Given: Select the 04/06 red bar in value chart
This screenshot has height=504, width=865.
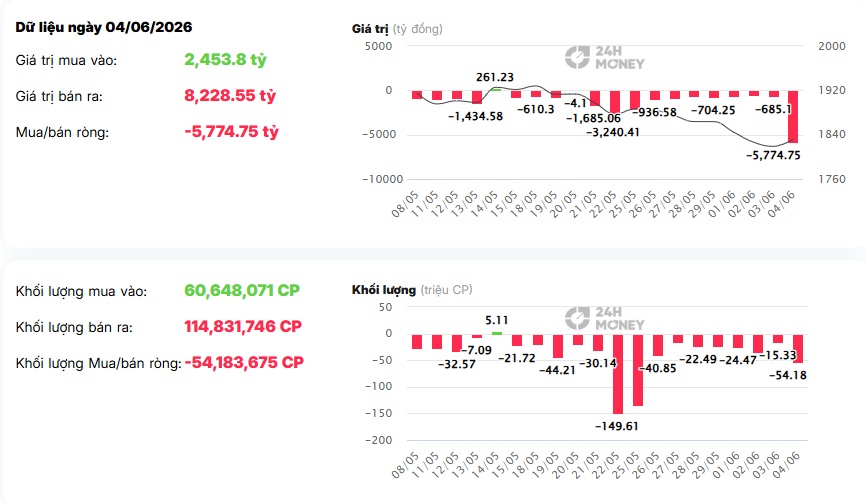Looking at the screenshot, I should pyautogui.click(x=793, y=116).
